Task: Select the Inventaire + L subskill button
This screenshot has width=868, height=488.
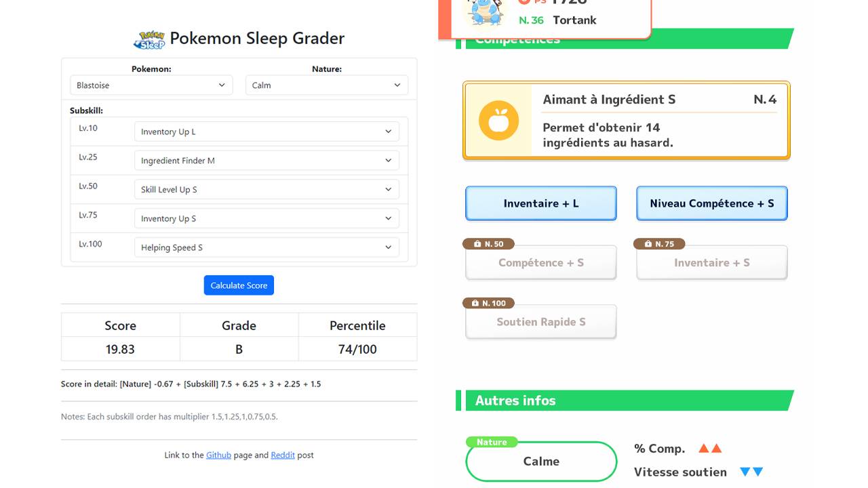Action: coord(541,203)
